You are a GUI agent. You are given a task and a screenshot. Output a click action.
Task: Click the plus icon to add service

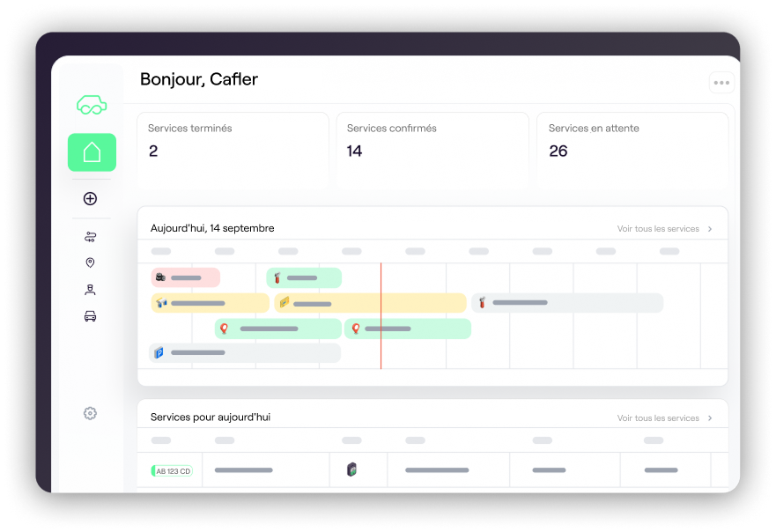tap(90, 199)
